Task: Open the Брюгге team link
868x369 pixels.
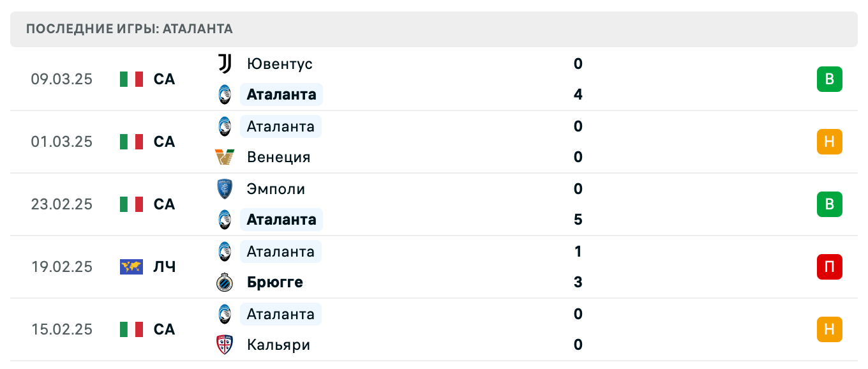Action: coord(274,282)
